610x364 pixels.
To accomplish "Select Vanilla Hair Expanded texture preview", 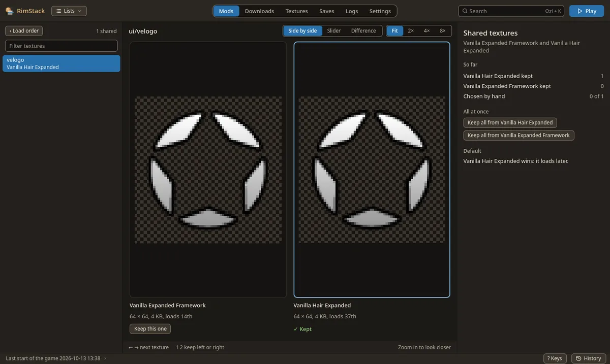I will coord(372,170).
